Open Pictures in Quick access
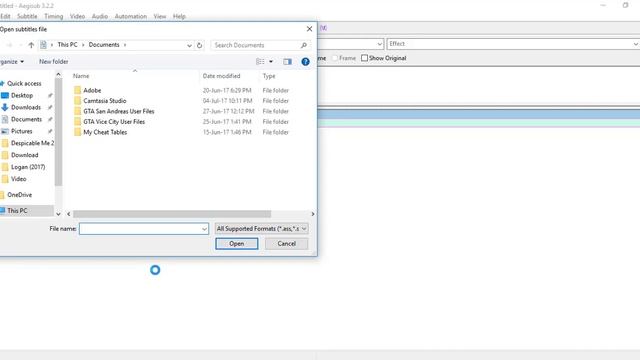Viewport: 640px width, 360px height. [x=21, y=131]
